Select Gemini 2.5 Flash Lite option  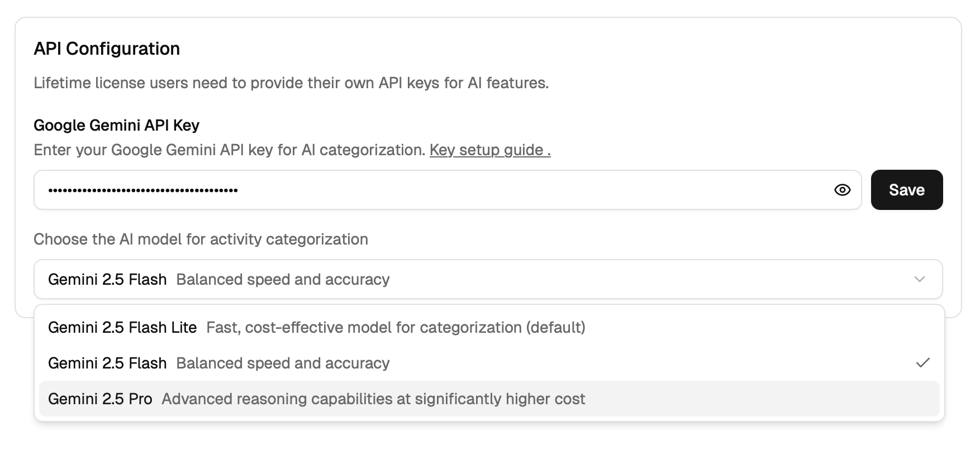tap(122, 327)
